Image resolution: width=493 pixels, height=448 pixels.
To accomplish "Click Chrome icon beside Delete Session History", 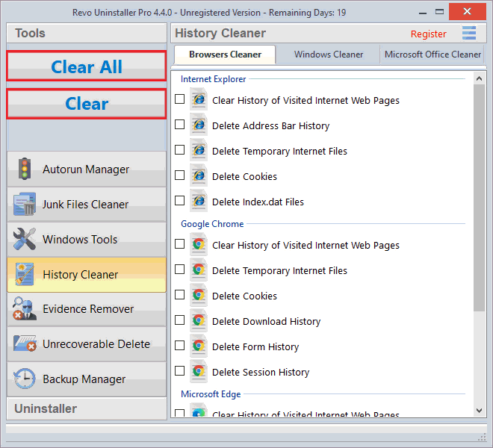I will (x=199, y=371).
